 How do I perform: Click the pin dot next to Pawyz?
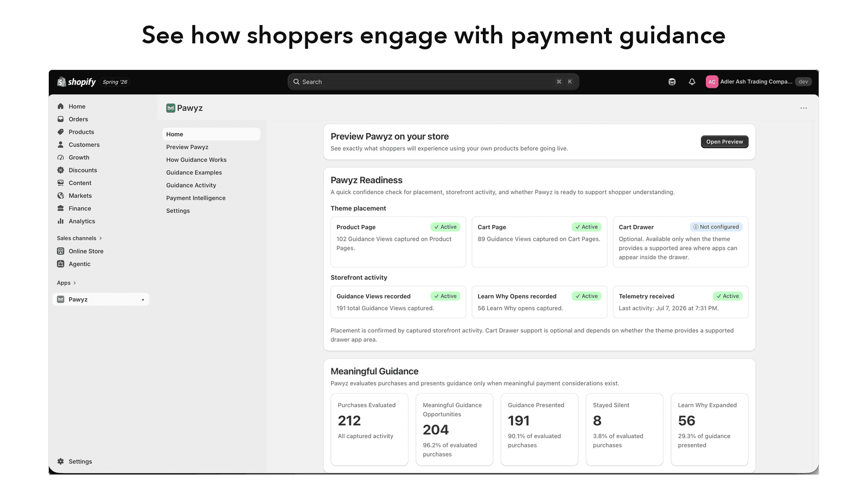click(x=143, y=300)
